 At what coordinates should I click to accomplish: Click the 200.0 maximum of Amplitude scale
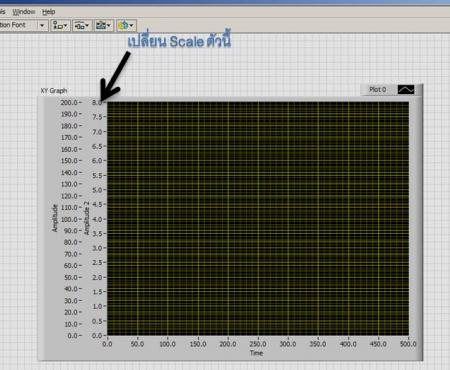pos(69,103)
